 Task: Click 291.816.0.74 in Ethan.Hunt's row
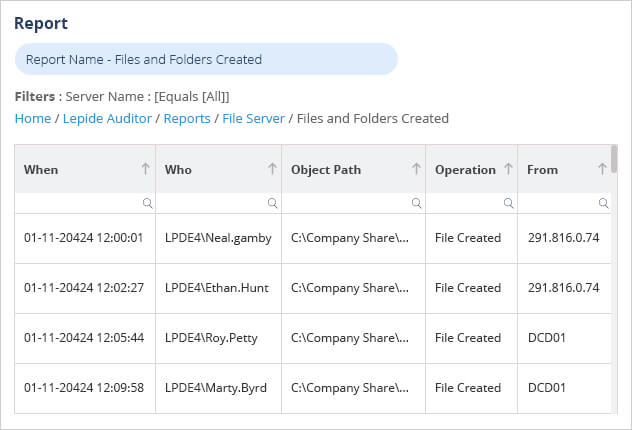click(x=563, y=288)
